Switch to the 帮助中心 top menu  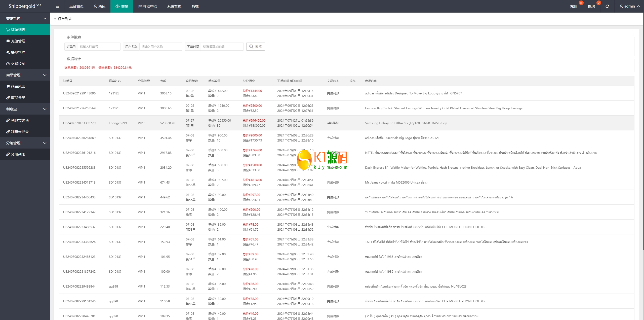tap(148, 6)
